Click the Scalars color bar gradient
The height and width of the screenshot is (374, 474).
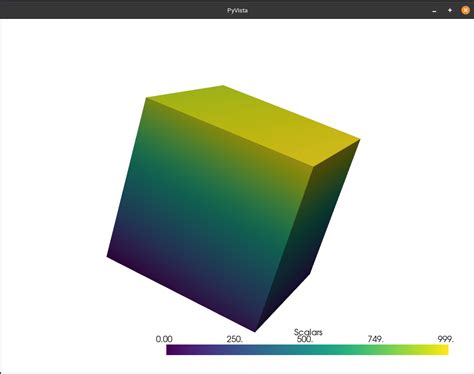tap(307, 350)
